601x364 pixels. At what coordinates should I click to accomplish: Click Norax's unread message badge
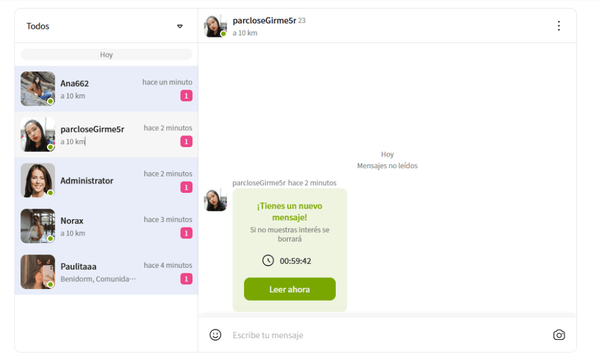pyautogui.click(x=186, y=233)
